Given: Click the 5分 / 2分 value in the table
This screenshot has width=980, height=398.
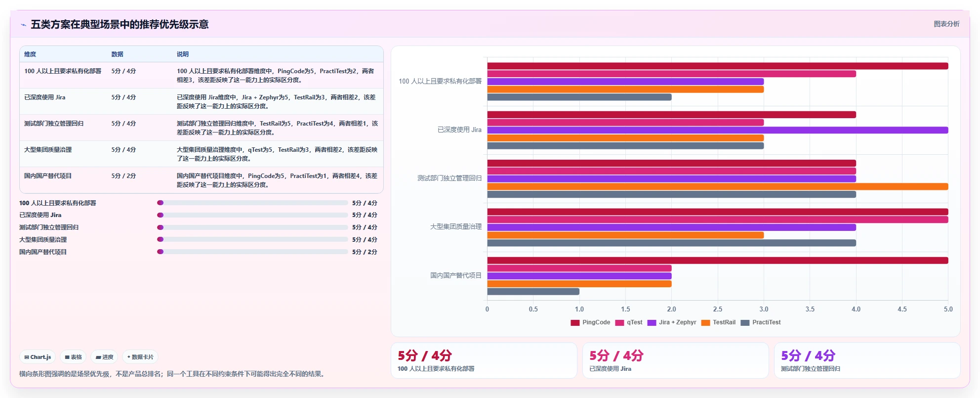Looking at the screenshot, I should tap(123, 176).
